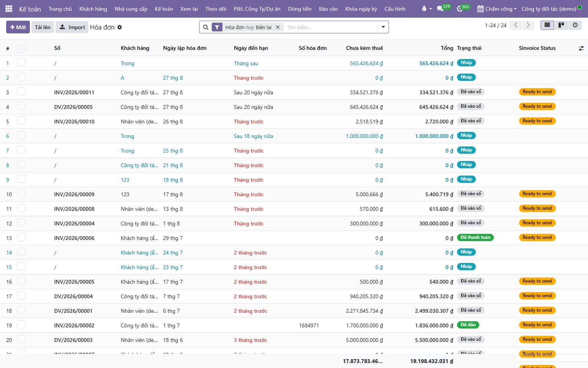This screenshot has width=588, height=368.
Task: Go to next page arrow
Action: point(528,25)
